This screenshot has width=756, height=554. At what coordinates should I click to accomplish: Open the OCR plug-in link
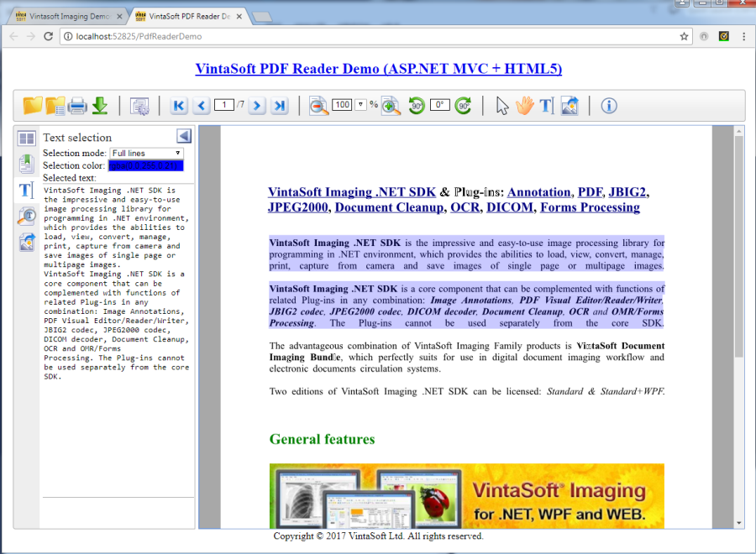[465, 207]
